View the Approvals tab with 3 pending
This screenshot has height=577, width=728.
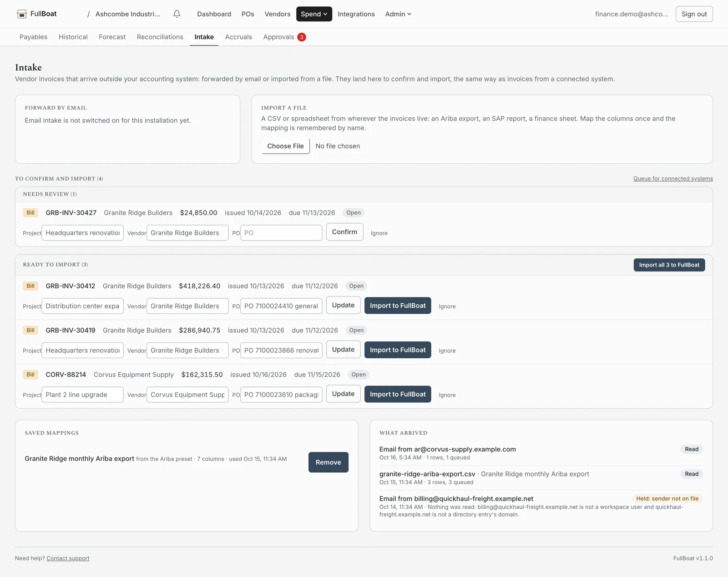coord(284,37)
